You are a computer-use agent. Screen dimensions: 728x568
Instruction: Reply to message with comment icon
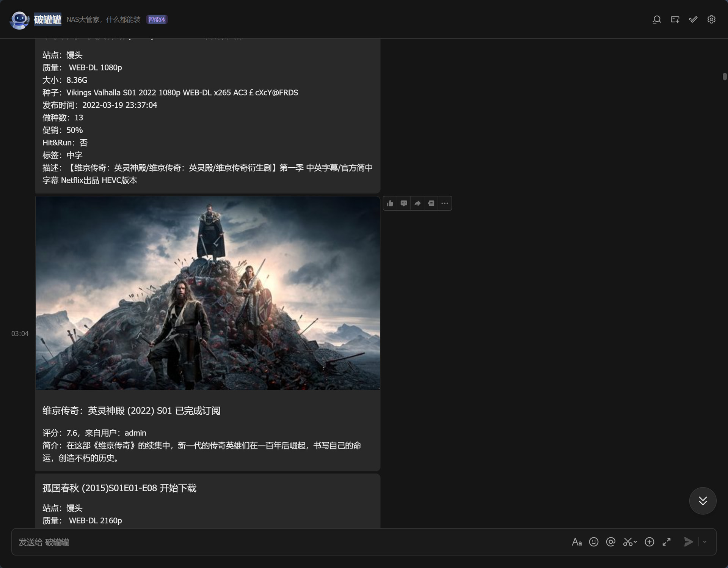(404, 203)
